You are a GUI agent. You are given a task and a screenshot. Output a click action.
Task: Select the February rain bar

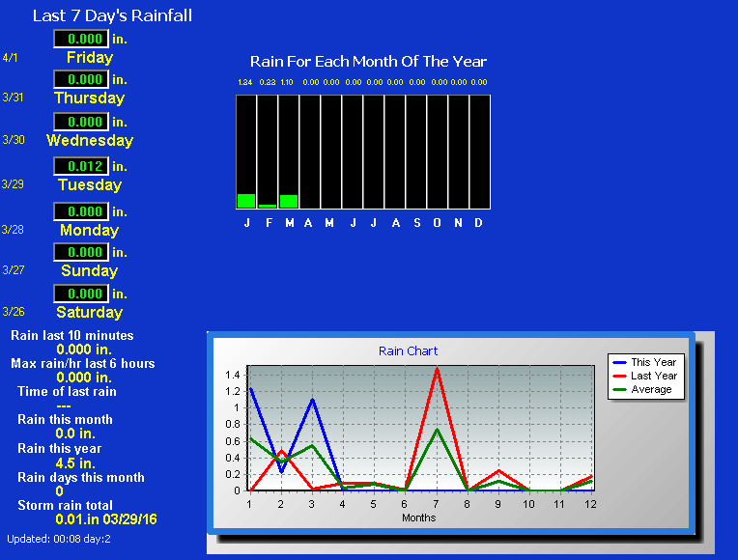click(268, 206)
